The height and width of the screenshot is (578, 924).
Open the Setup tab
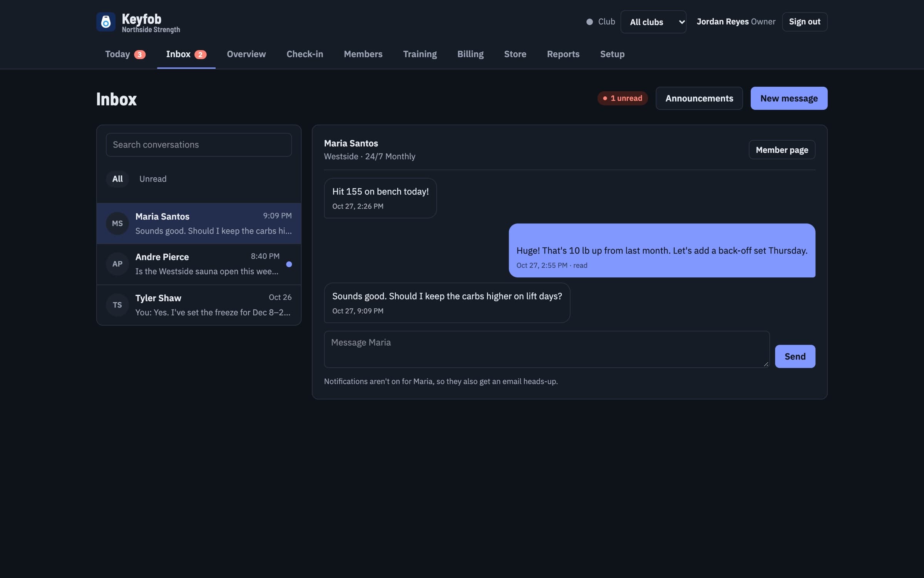[612, 54]
